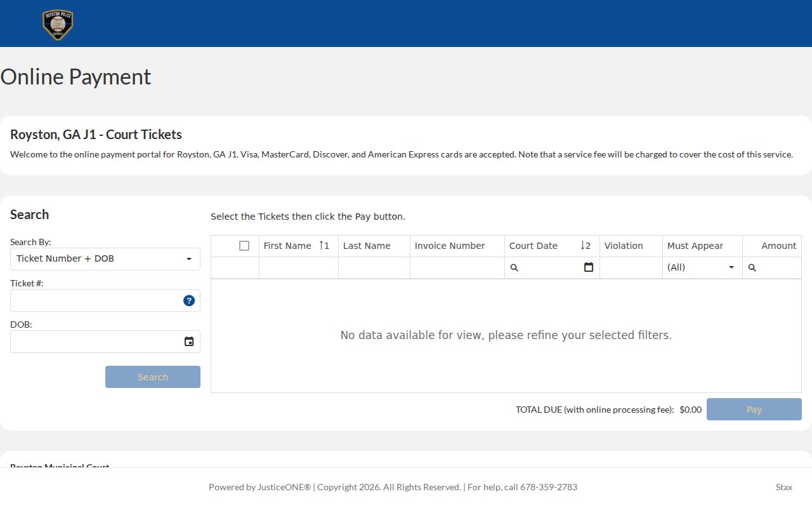Click the Court Date filter magnifier icon
This screenshot has height=508, width=812.
pos(514,268)
